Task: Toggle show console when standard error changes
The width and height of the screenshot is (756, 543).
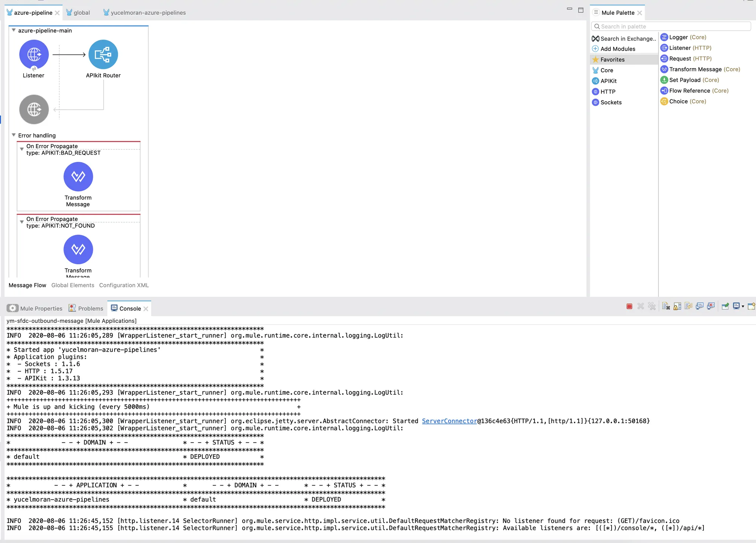Action: (711, 306)
